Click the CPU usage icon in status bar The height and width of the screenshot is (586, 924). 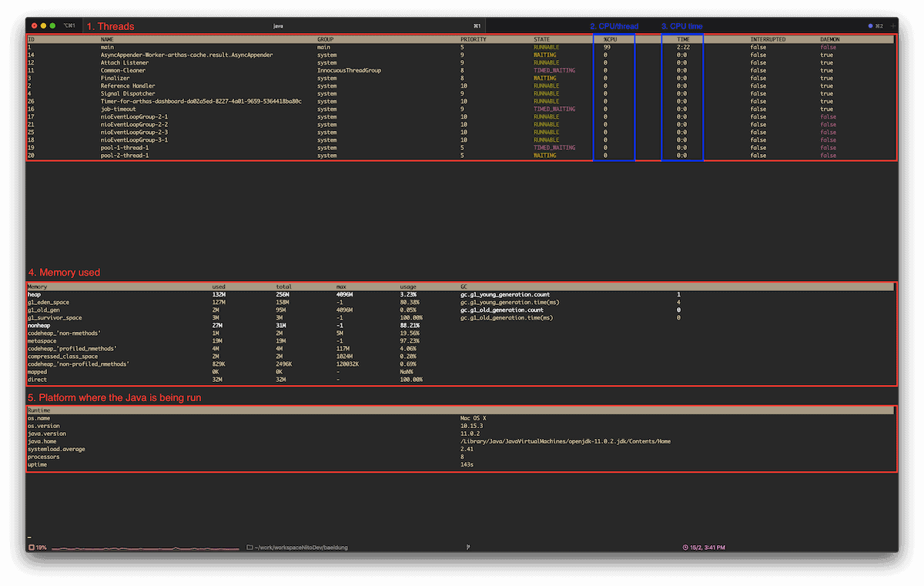tap(32, 547)
